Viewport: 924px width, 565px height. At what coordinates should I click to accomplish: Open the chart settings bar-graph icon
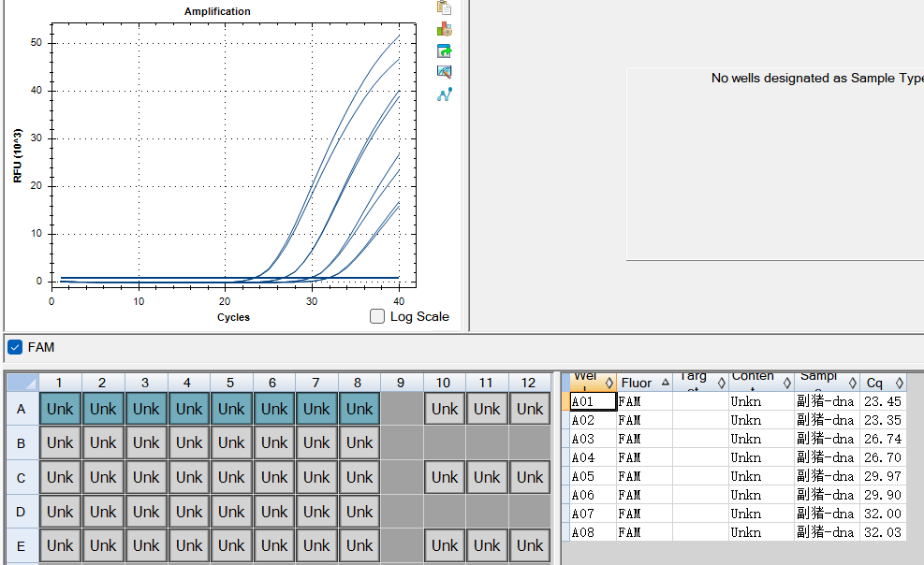tap(445, 29)
